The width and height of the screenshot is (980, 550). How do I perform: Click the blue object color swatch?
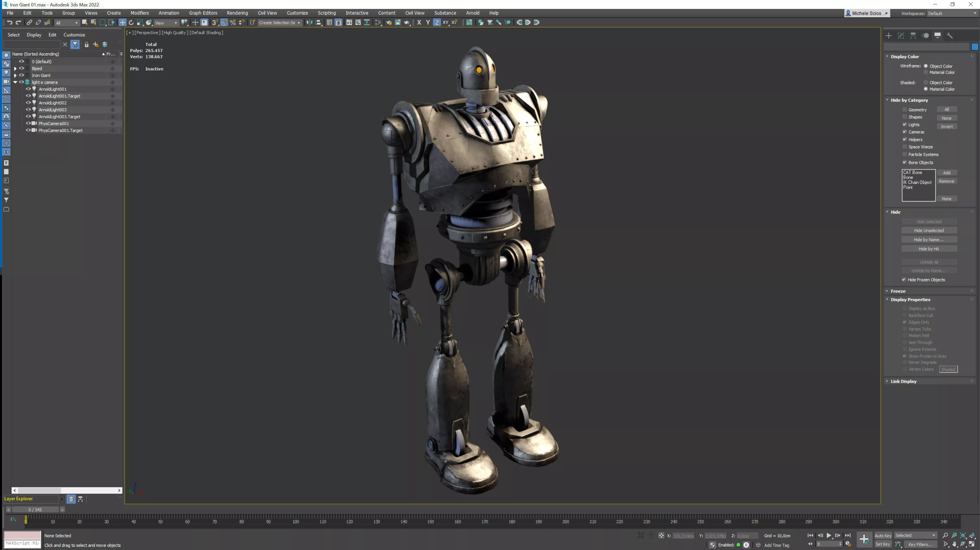click(x=975, y=47)
